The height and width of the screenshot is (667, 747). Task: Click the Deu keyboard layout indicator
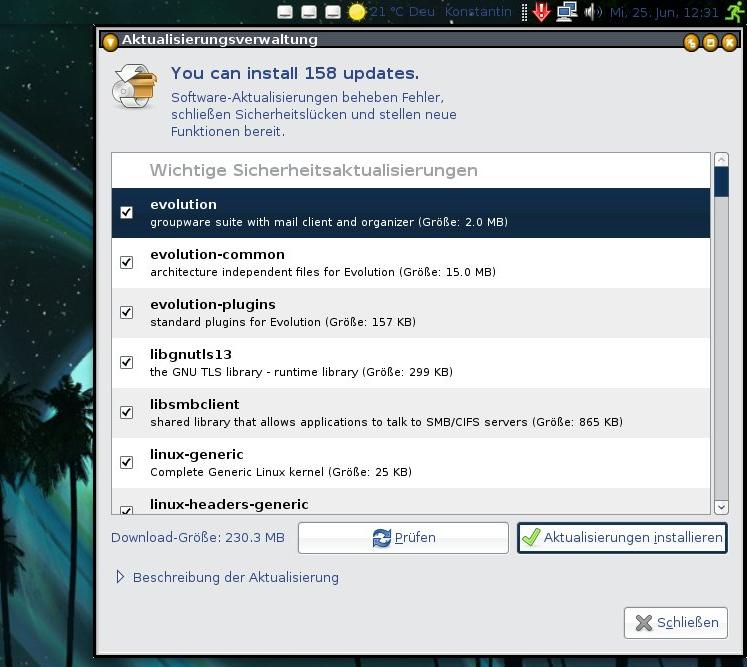(422, 12)
